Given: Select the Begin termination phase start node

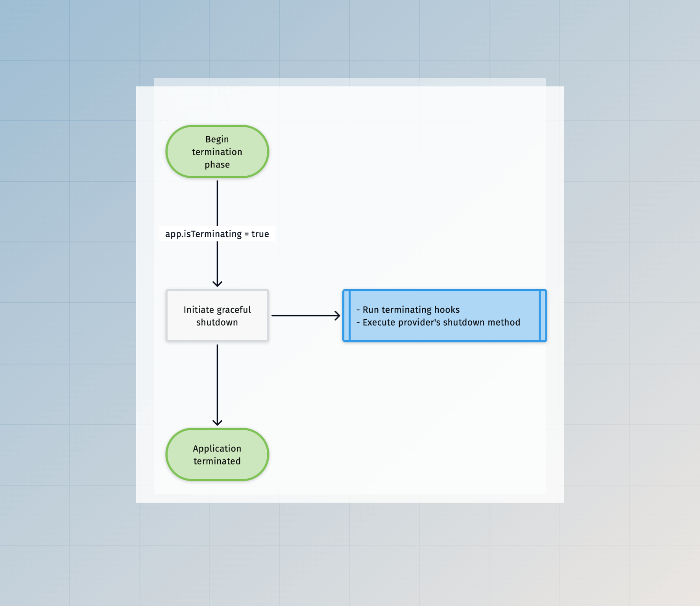Looking at the screenshot, I should pos(217,151).
